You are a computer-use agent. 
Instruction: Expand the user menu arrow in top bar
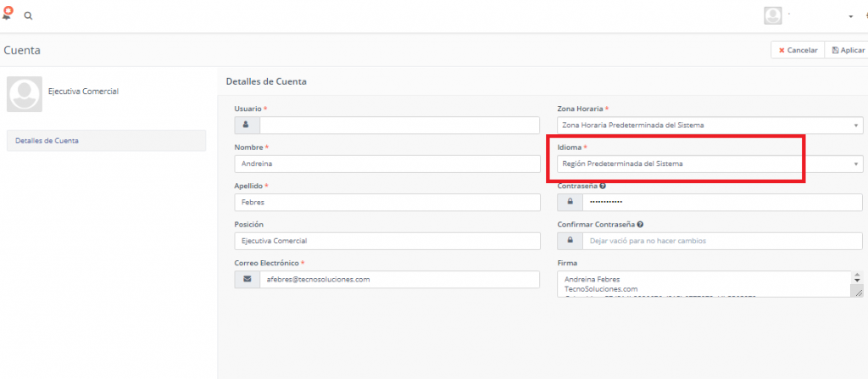click(850, 17)
